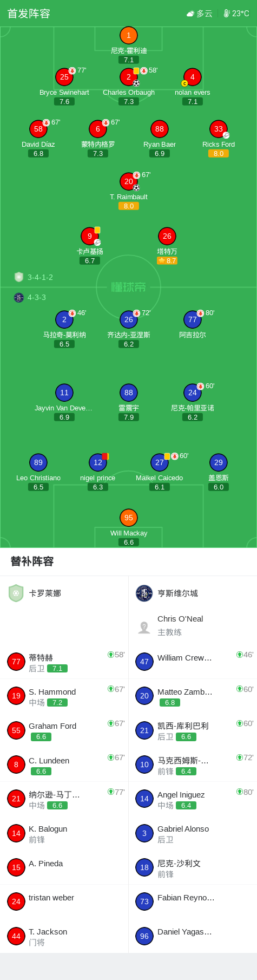Select the 4-3-3 formation label
Screen dimensions: 257x980
37,297
